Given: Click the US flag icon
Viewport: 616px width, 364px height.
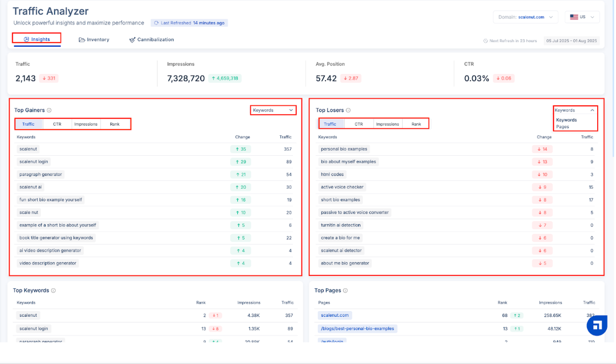Looking at the screenshot, I should [x=573, y=17].
